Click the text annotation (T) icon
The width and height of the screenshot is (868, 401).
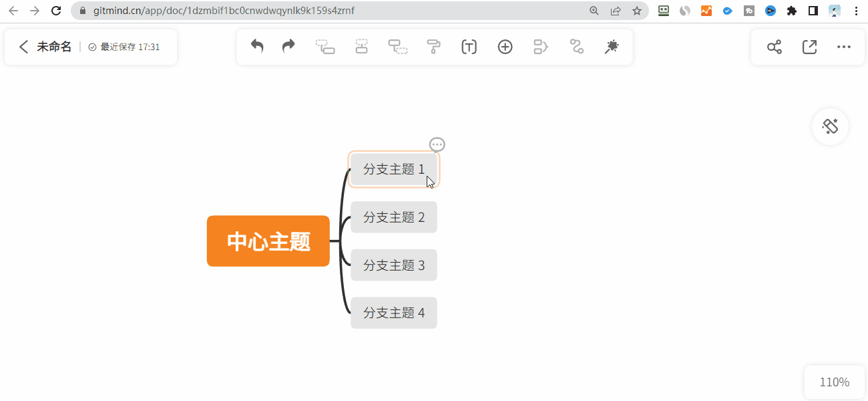pos(469,46)
